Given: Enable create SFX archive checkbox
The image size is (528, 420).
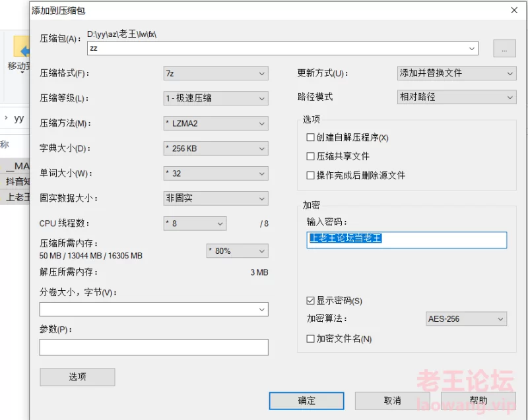Looking at the screenshot, I should (x=310, y=137).
